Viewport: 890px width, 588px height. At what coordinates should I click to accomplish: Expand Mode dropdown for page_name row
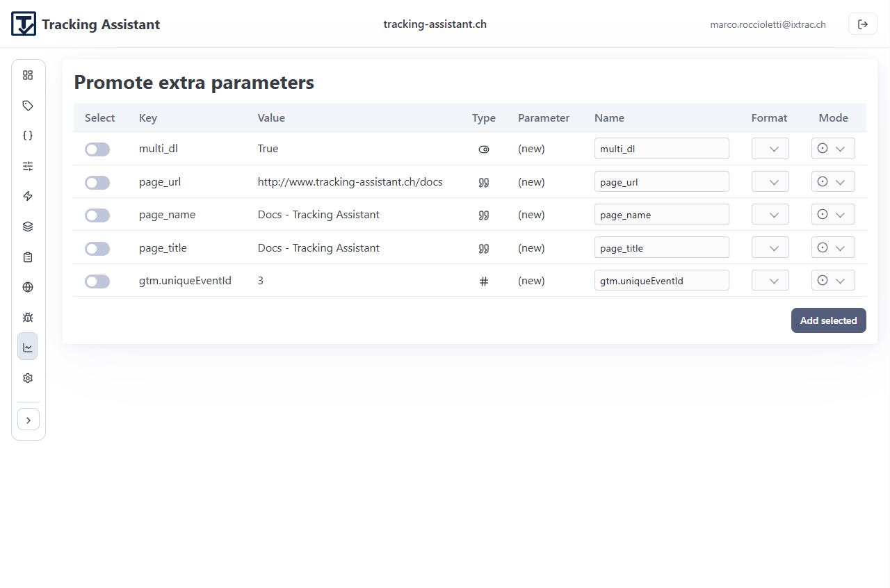(832, 215)
